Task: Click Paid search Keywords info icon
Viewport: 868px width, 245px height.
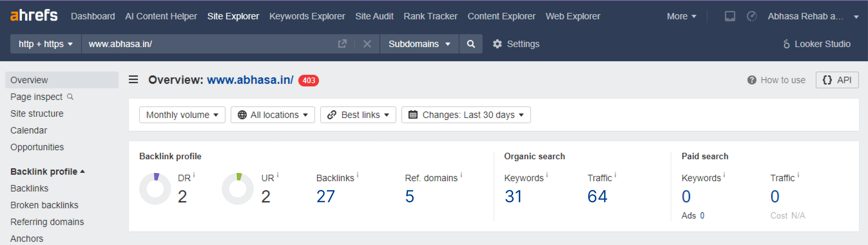Action: coord(724,175)
